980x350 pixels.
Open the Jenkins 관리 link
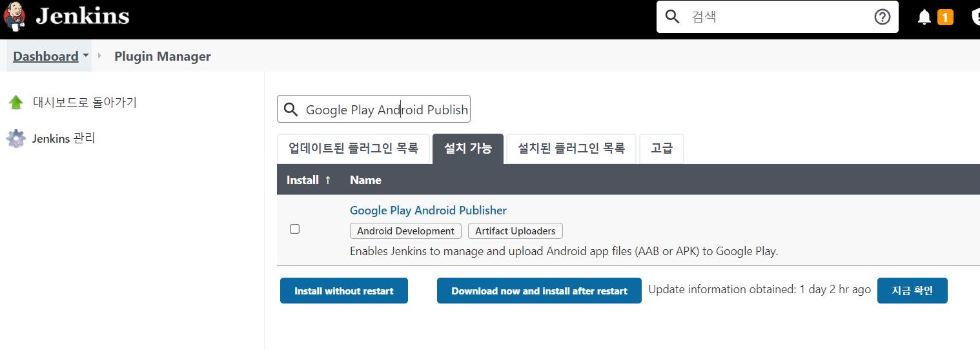pyautogui.click(x=64, y=138)
